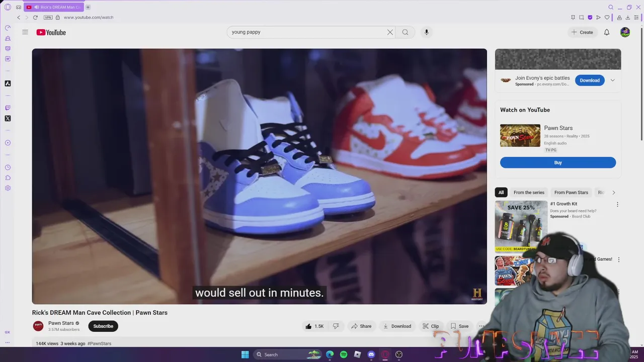Click the pinboard pin icon in the toolbar

(573, 17)
